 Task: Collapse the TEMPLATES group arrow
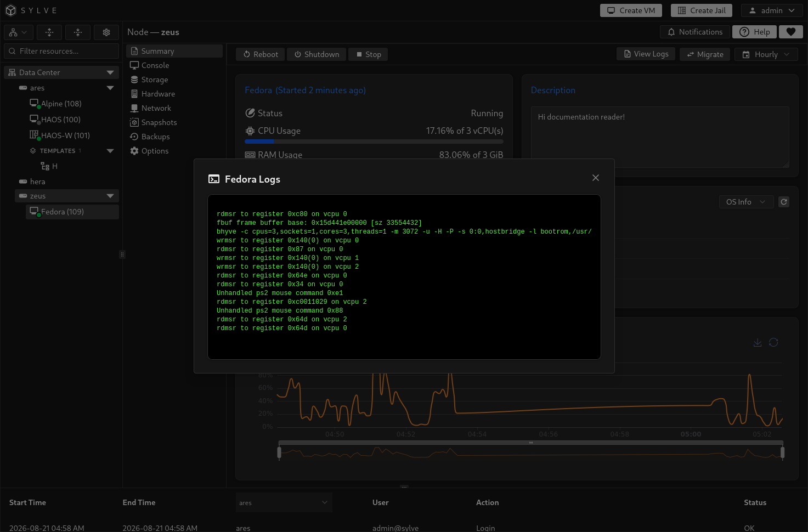[110, 151]
